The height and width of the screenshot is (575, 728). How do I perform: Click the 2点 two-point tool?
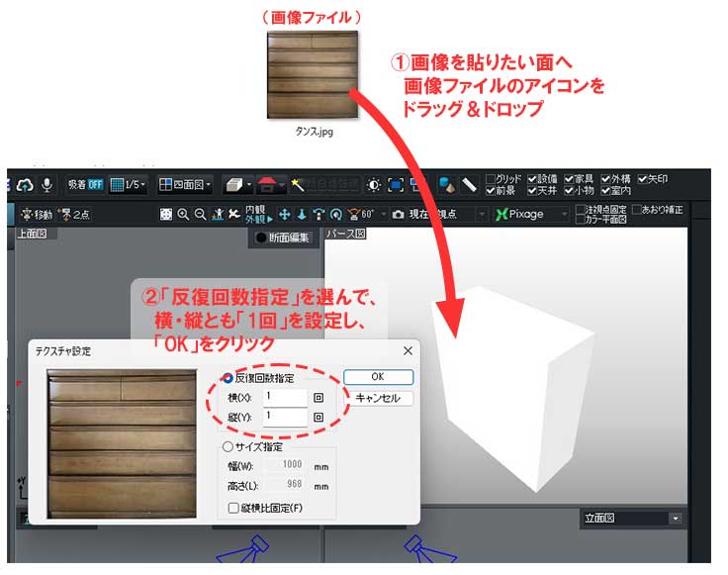click(x=74, y=214)
